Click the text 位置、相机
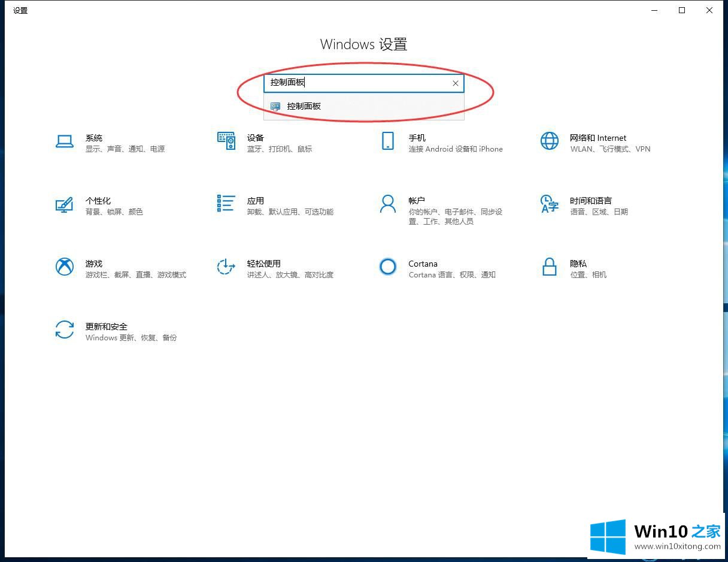 pos(589,275)
